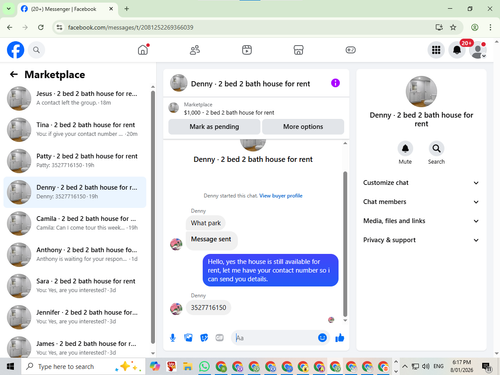
Task: Open the Anthony conversation in the list
Action: click(75, 254)
